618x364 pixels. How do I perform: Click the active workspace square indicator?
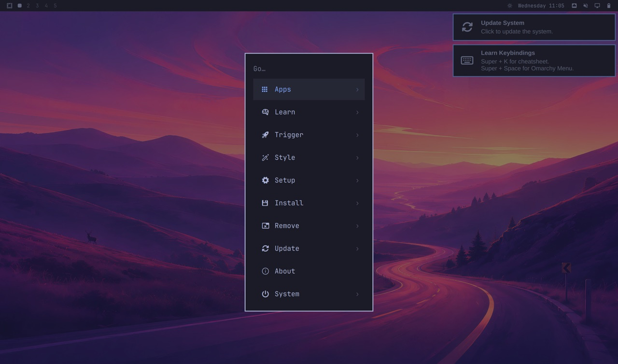click(19, 6)
